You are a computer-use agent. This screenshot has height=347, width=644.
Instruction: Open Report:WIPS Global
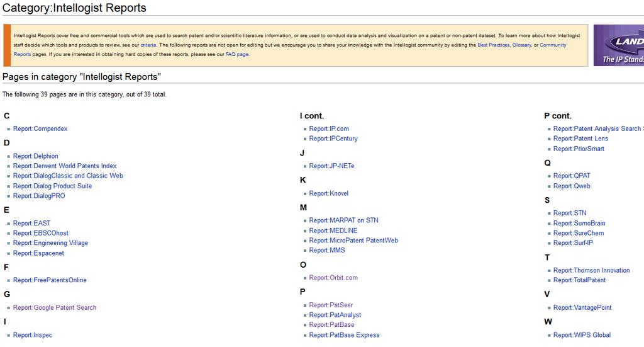click(x=582, y=335)
